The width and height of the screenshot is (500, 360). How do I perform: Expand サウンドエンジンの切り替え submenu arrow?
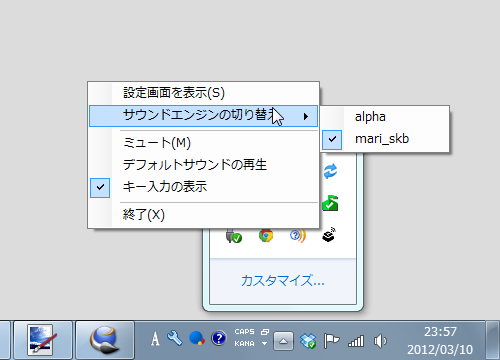(x=306, y=116)
